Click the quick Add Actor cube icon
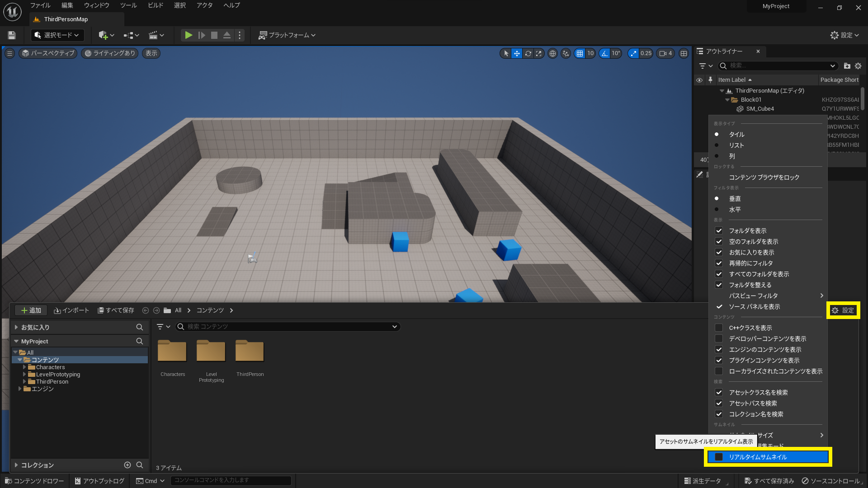The height and width of the screenshot is (488, 868). (104, 35)
